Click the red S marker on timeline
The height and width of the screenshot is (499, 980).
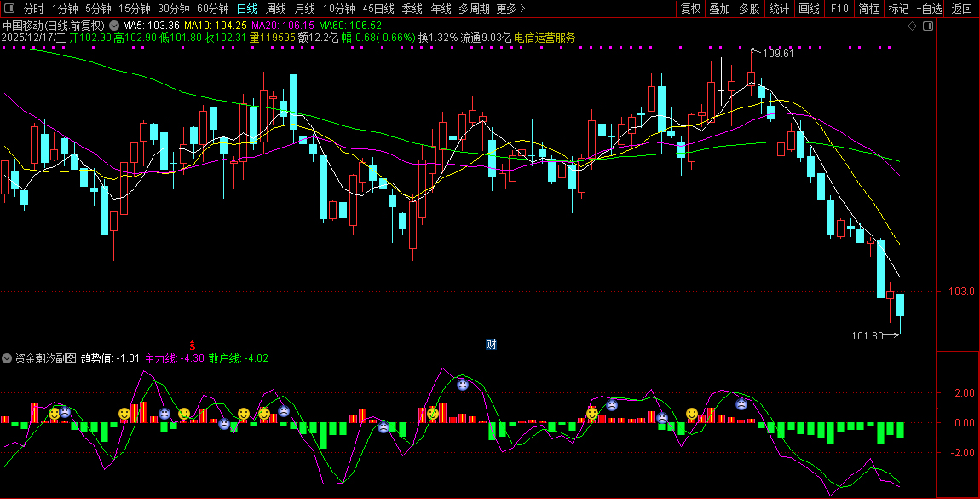click(193, 345)
